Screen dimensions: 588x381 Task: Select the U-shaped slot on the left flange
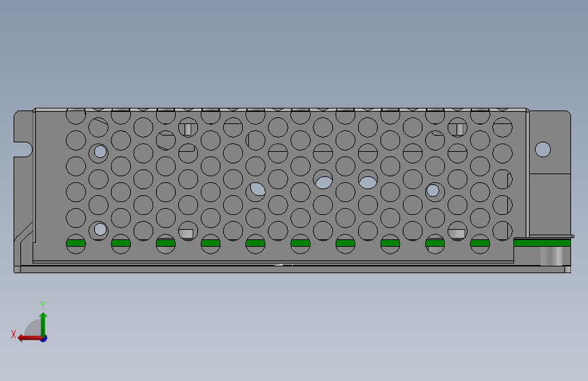[23, 150]
